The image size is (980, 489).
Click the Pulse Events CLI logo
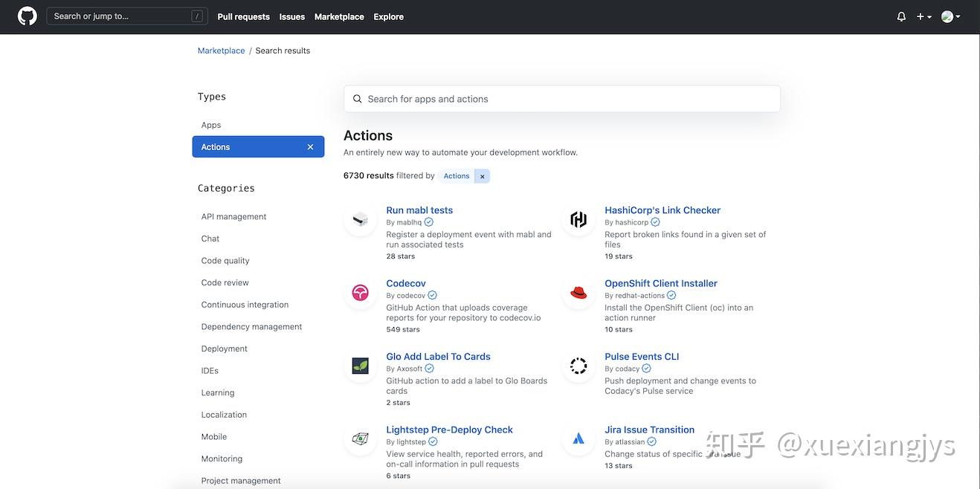[578, 366]
